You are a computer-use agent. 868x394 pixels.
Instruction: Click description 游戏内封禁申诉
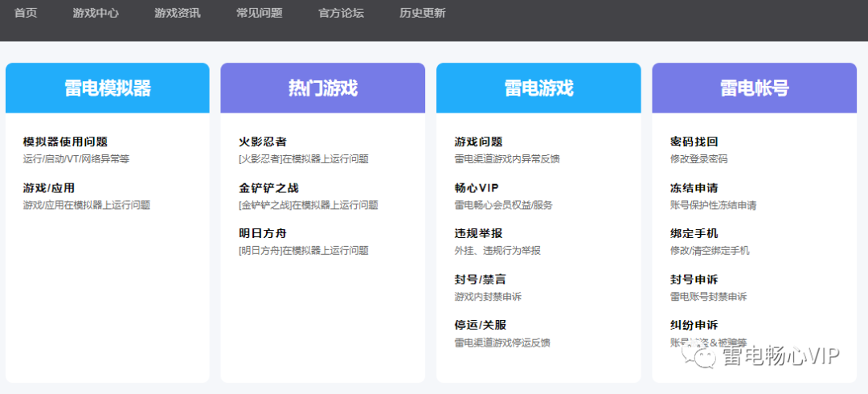click(x=488, y=297)
